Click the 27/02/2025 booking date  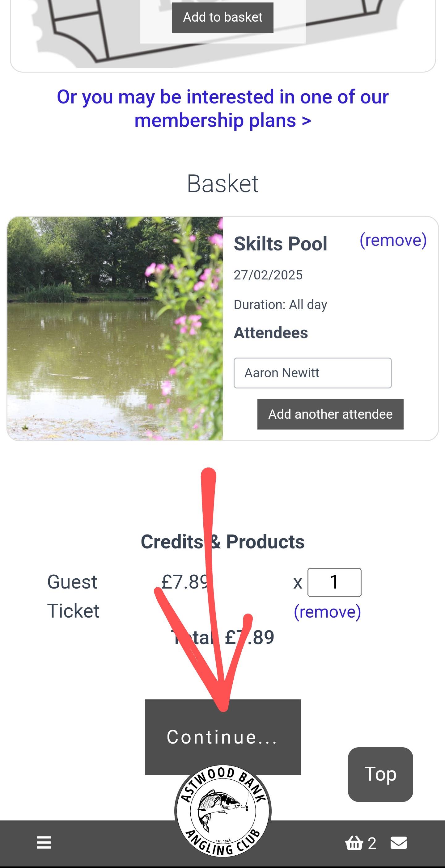click(268, 275)
